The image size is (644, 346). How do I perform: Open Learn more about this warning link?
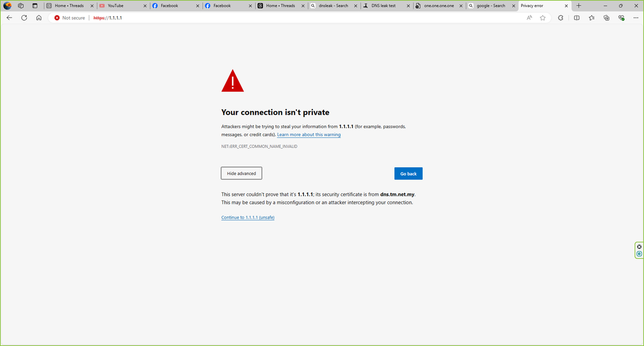[309, 135]
